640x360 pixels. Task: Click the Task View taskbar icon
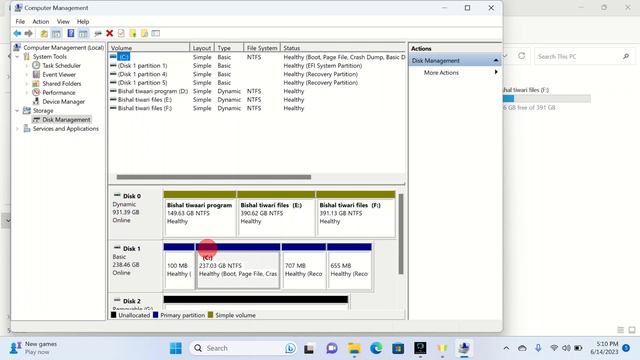pyautogui.click(x=309, y=348)
